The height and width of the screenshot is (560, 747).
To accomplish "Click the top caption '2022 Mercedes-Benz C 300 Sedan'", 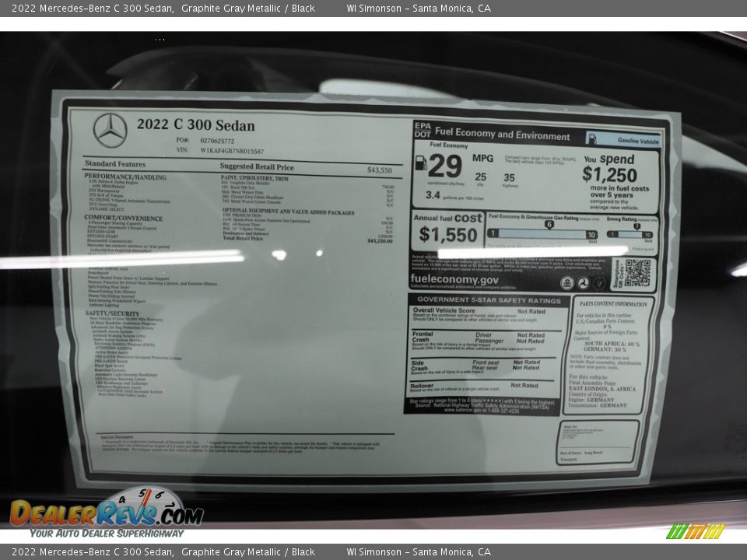I will 93,8.
